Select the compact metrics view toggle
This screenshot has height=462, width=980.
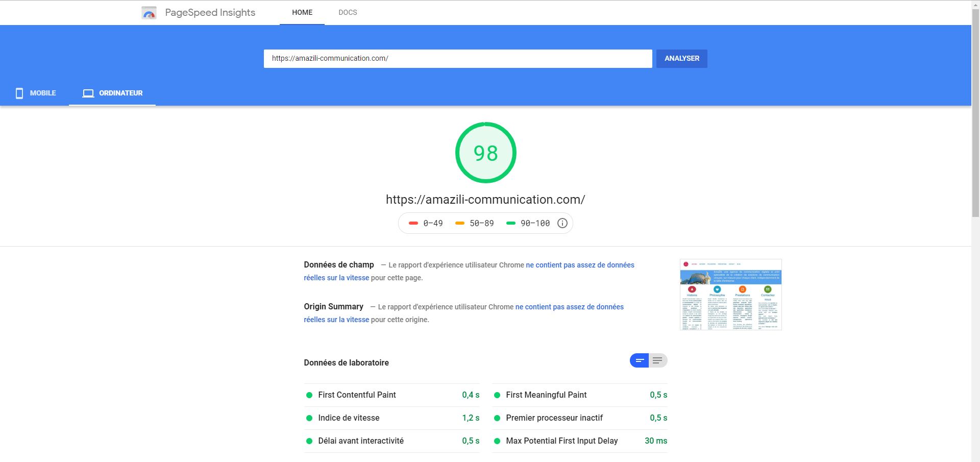pyautogui.click(x=640, y=360)
